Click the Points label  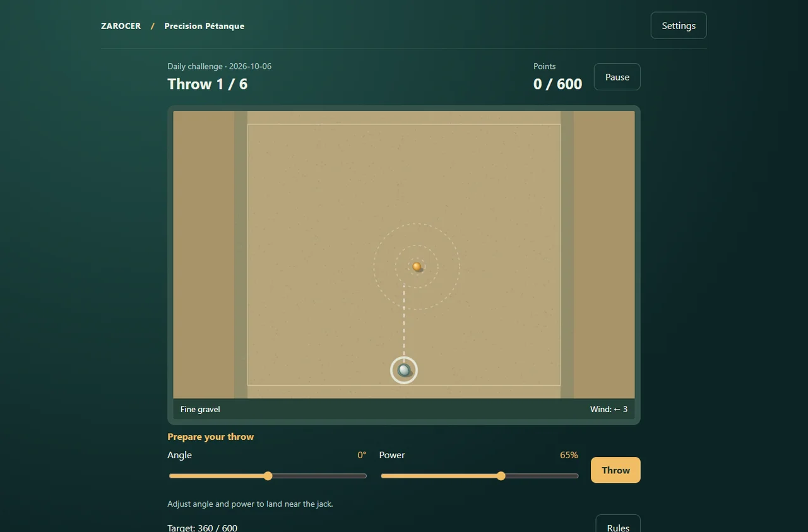pos(545,66)
